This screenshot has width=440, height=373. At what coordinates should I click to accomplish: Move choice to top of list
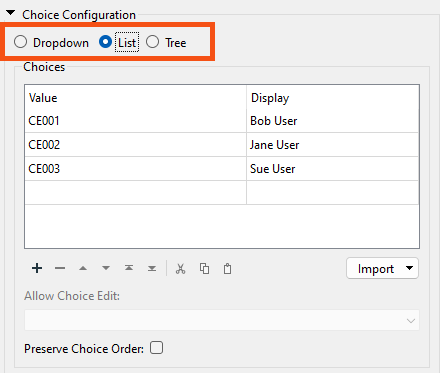pyautogui.click(x=129, y=268)
